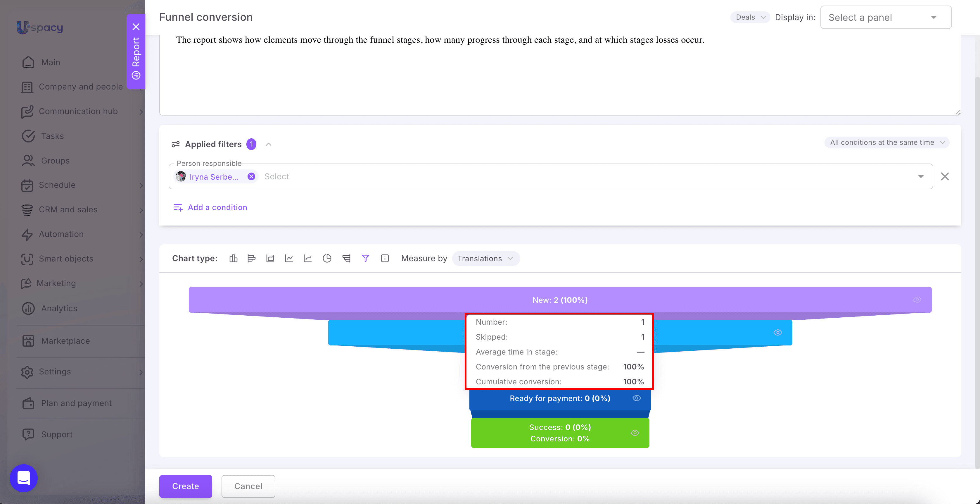Click the Marketing sidebar icon
980x504 pixels.
(x=26, y=284)
